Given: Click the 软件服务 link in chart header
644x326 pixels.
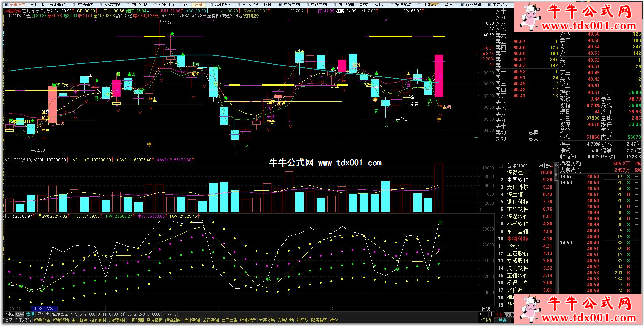Looking at the screenshot, I should pos(251,16).
